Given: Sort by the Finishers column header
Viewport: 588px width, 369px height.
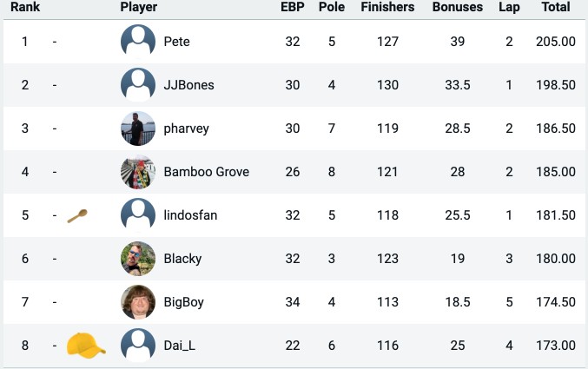Looking at the screenshot, I should pos(387,7).
